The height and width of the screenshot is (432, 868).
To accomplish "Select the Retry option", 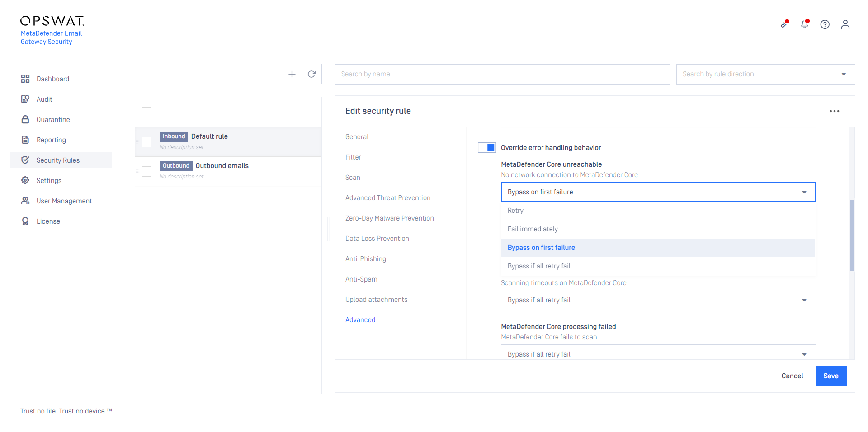I will pos(658,211).
